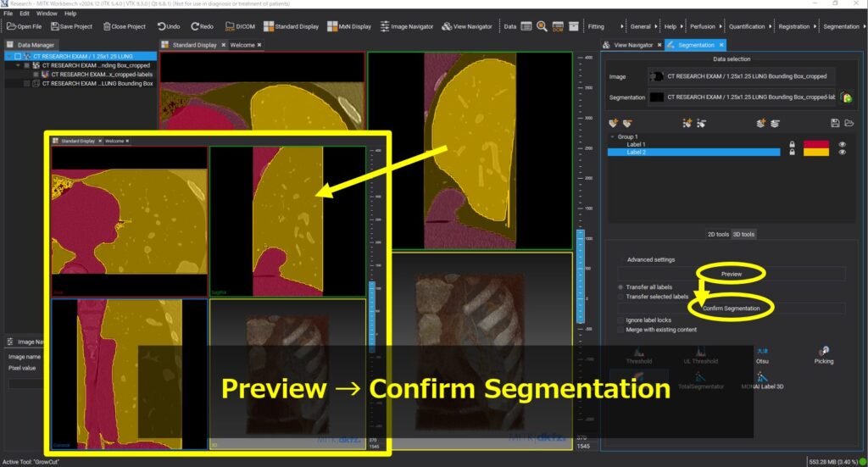Toggle the Advanced settings checkbox
868x467 pixels.
coord(621,259)
